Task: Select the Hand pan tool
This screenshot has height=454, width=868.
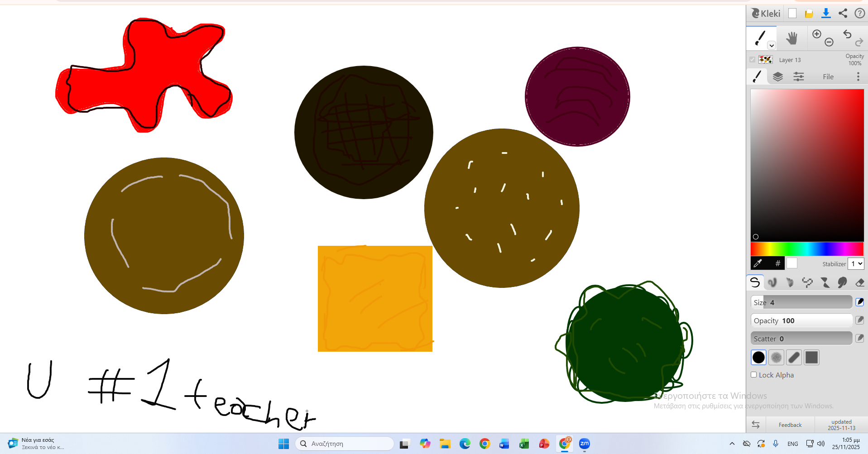Action: pyautogui.click(x=791, y=38)
